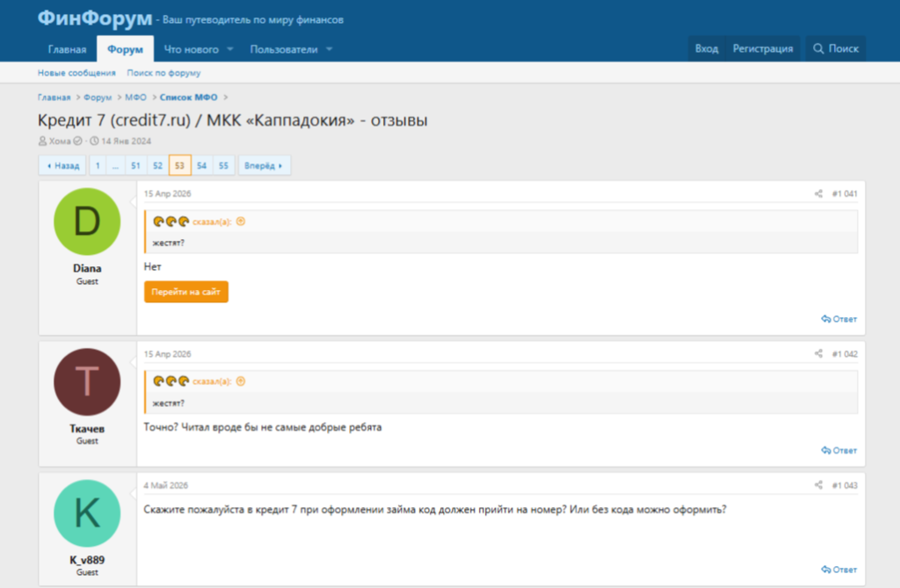Expand the Что нового dropdown arrow
This screenshot has width=900, height=588.
coord(230,49)
